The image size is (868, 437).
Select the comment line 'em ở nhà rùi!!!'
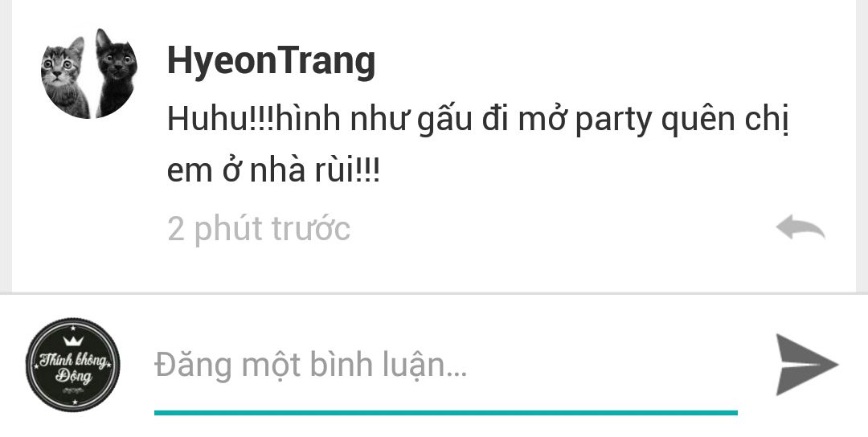[273, 170]
